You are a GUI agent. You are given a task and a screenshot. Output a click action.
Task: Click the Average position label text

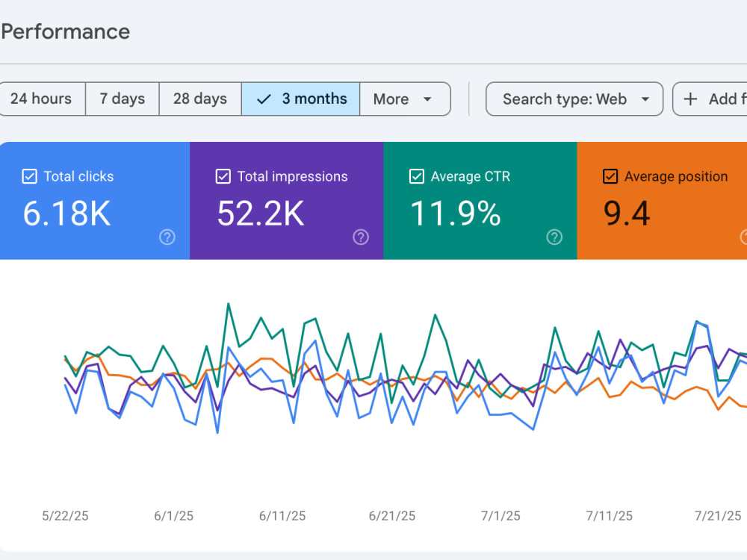click(676, 177)
